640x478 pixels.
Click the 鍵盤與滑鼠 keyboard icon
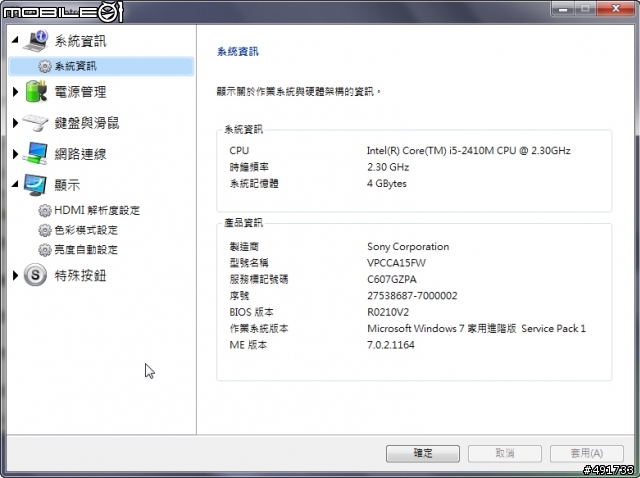36,122
